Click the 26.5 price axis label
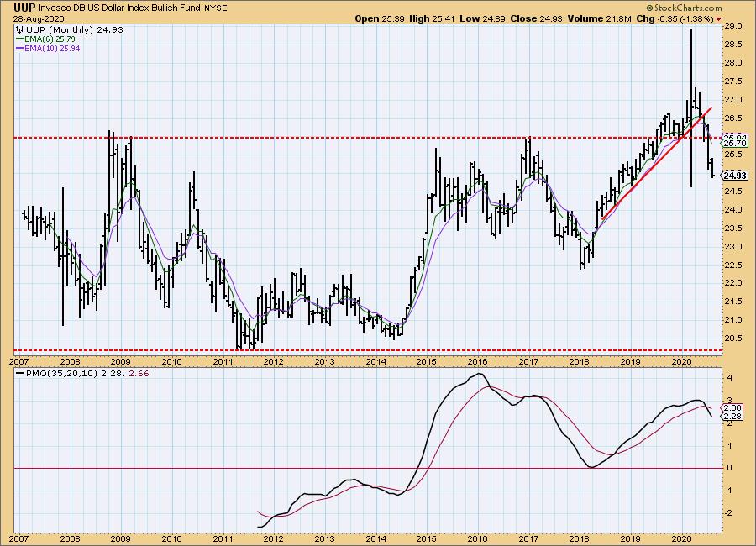This screenshot has height=546, width=756. (732, 118)
